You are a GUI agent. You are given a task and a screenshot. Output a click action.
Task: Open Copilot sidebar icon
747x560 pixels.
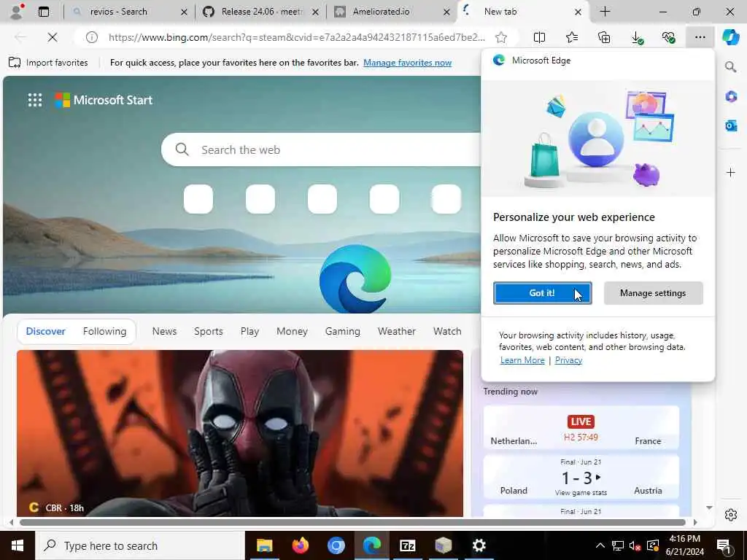pos(730,37)
